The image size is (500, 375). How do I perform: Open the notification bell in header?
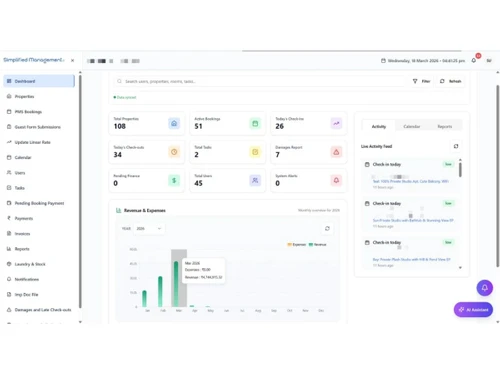coord(474,60)
